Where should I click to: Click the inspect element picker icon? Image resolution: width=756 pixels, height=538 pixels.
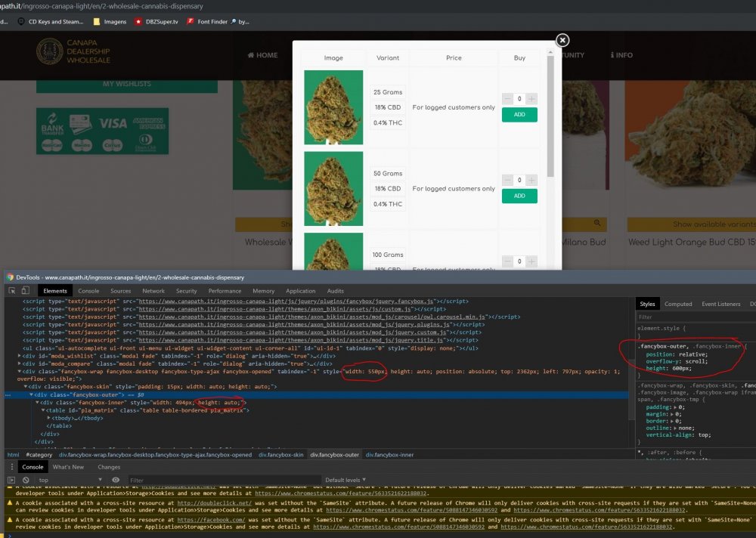point(12,290)
